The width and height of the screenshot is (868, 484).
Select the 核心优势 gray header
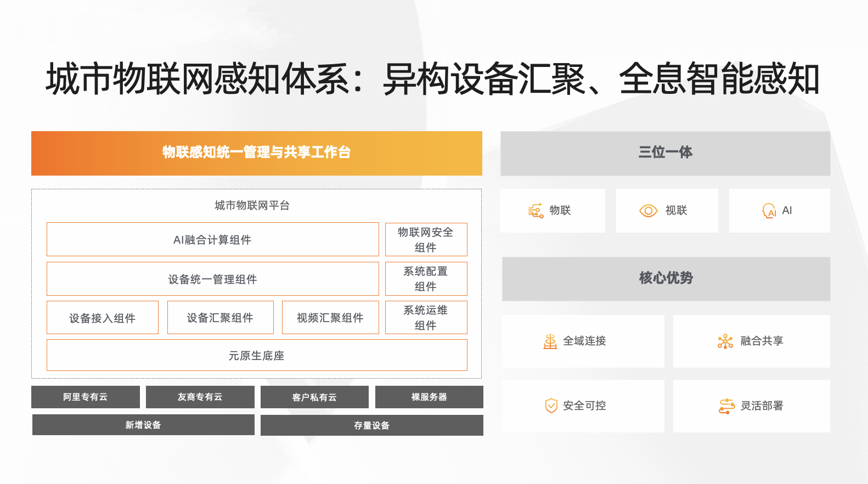click(x=666, y=279)
